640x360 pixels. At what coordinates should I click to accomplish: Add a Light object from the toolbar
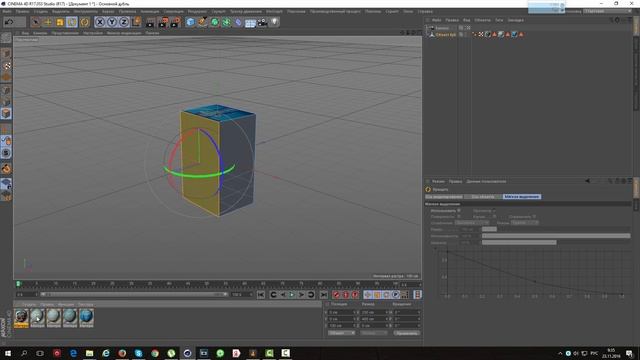click(x=275, y=22)
